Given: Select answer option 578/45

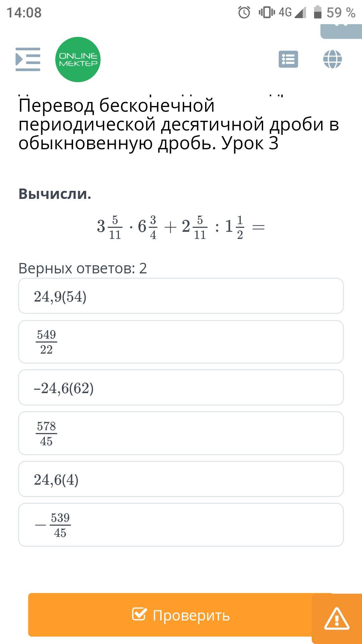Looking at the screenshot, I should point(181,433).
